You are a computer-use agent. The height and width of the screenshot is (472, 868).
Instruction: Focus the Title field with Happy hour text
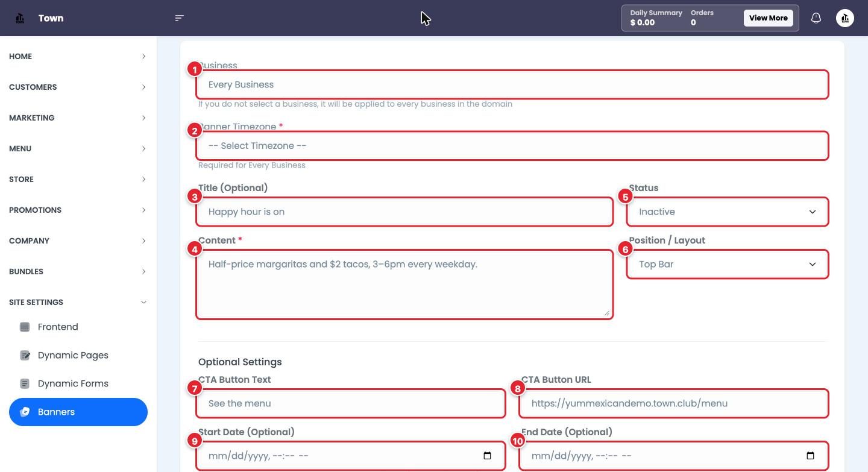click(x=404, y=212)
